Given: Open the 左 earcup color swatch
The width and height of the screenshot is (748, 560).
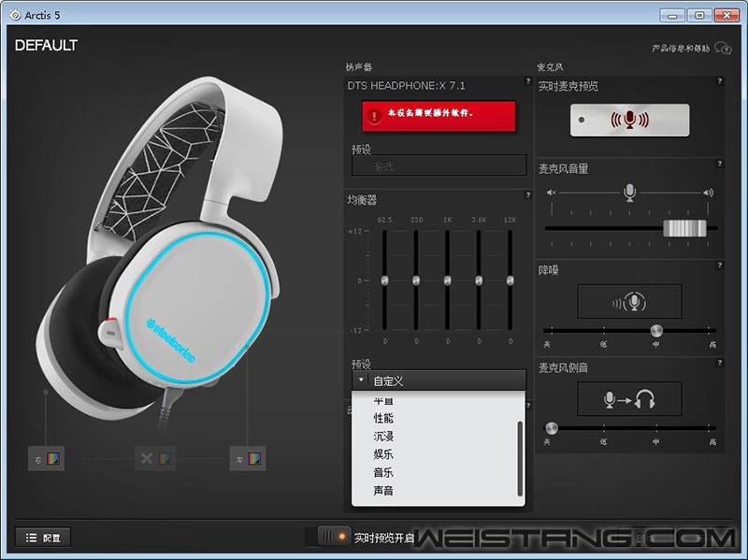Looking at the screenshot, I should coord(254,459).
